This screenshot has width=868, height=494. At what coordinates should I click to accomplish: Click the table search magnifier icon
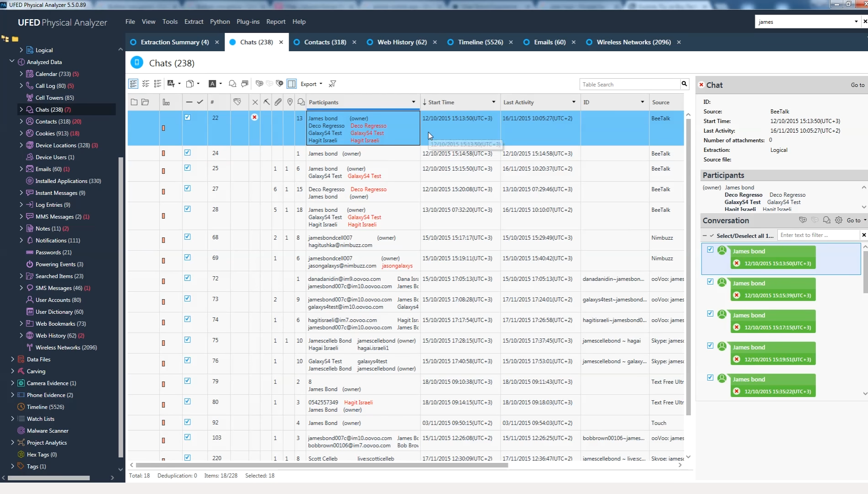click(x=684, y=84)
